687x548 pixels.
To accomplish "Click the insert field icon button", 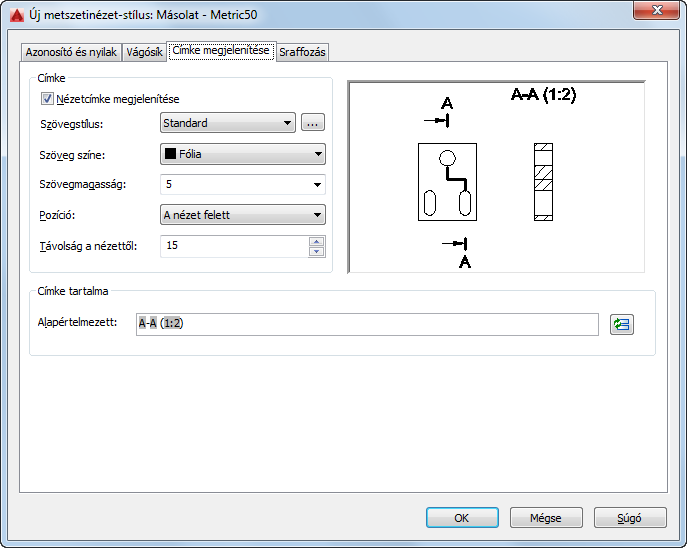I will click(x=621, y=325).
